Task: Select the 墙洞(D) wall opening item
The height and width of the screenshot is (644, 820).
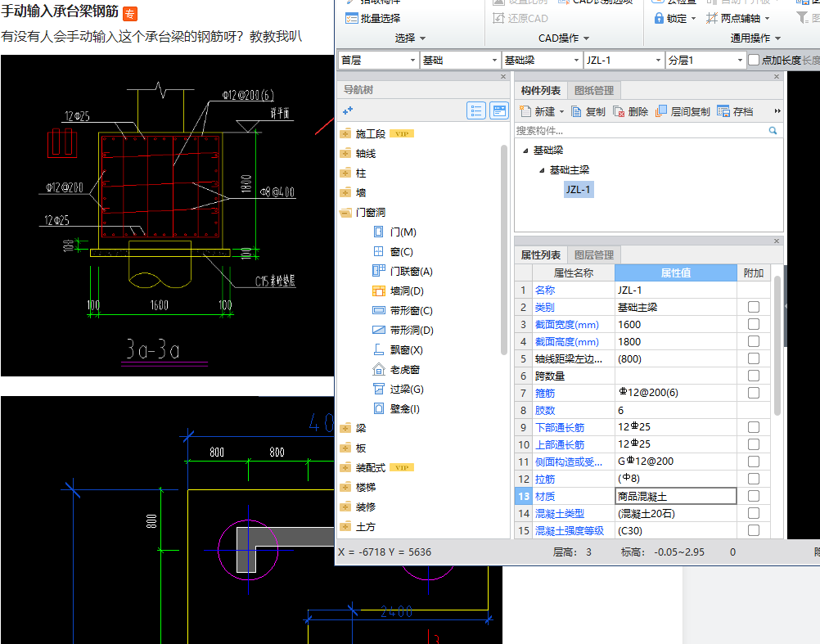Action: pos(406,291)
